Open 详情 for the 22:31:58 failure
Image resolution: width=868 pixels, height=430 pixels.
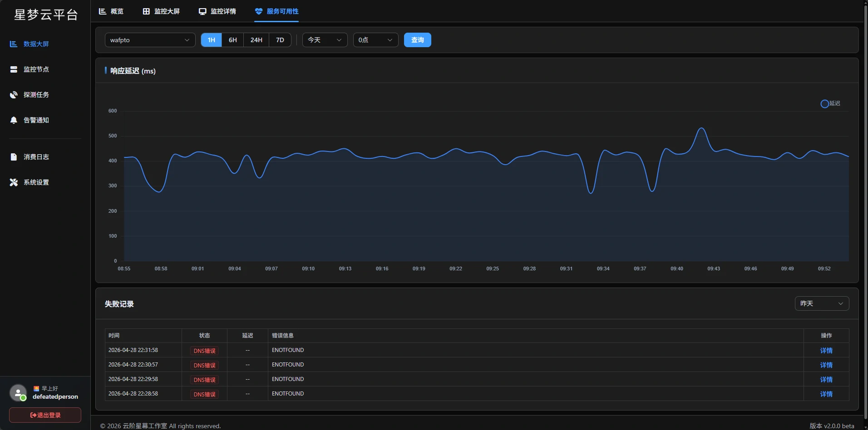pos(826,351)
